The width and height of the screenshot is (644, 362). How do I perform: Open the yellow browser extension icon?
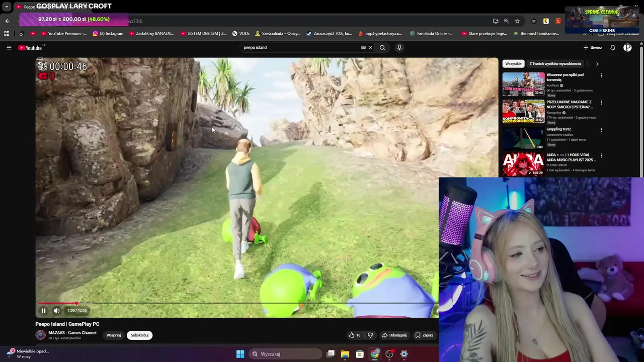pyautogui.click(x=546, y=21)
